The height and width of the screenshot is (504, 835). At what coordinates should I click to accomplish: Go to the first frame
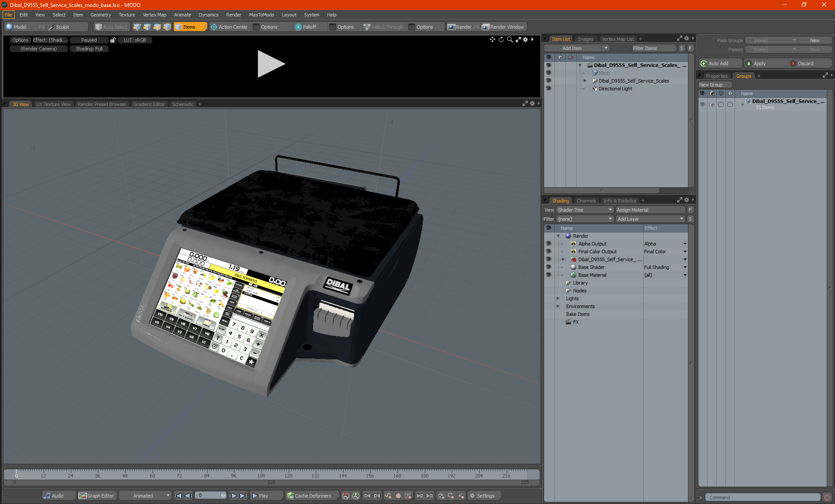178,496
